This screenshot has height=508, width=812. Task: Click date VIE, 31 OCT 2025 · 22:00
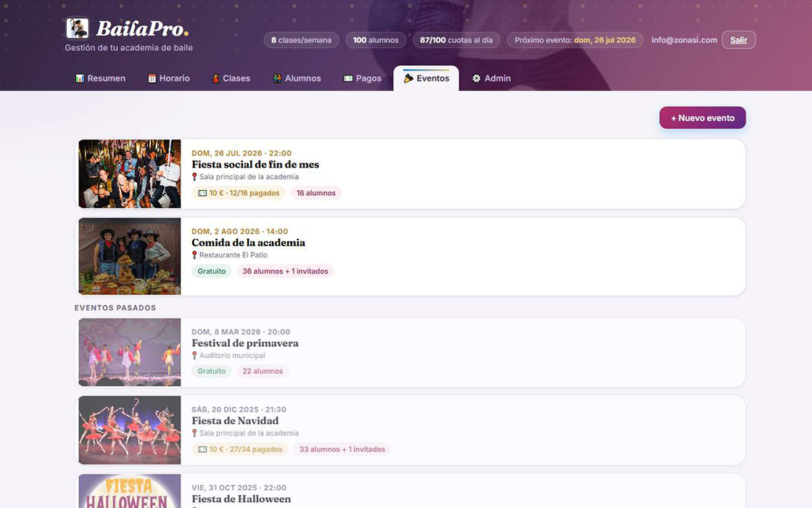click(x=239, y=488)
